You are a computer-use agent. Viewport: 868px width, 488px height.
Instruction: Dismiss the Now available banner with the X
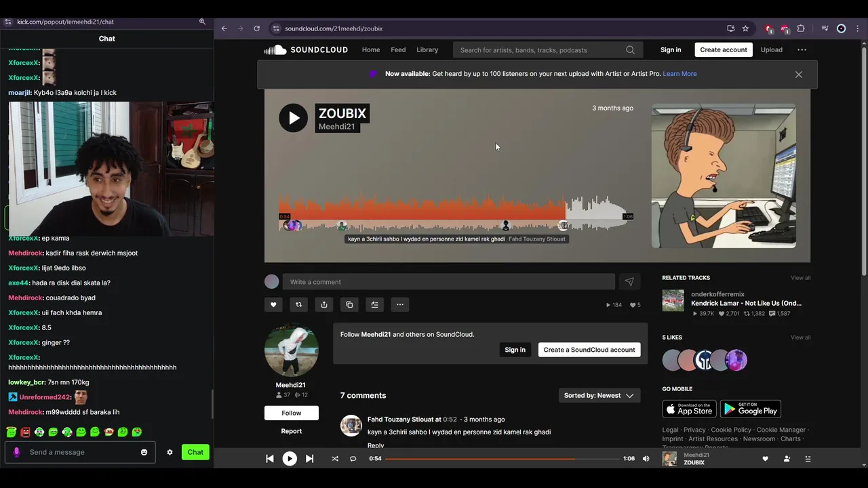point(799,75)
